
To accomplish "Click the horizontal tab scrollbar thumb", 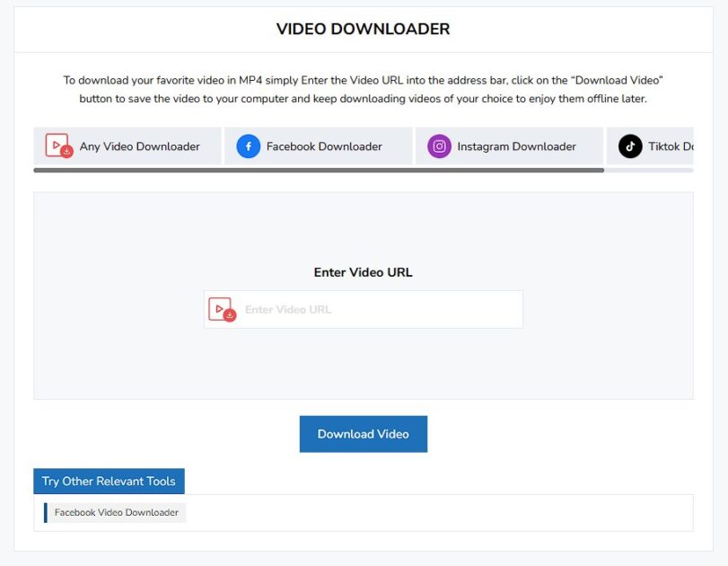I will pyautogui.click(x=319, y=170).
